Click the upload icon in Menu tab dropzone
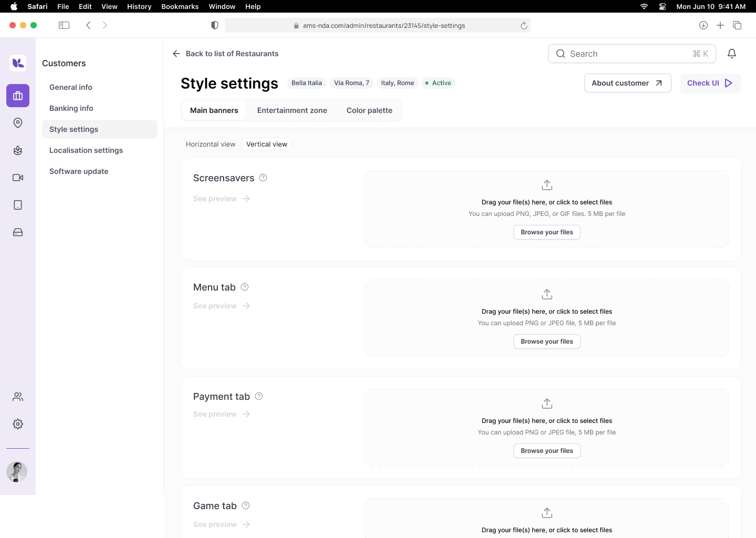This screenshot has height=538, width=756. (x=547, y=294)
